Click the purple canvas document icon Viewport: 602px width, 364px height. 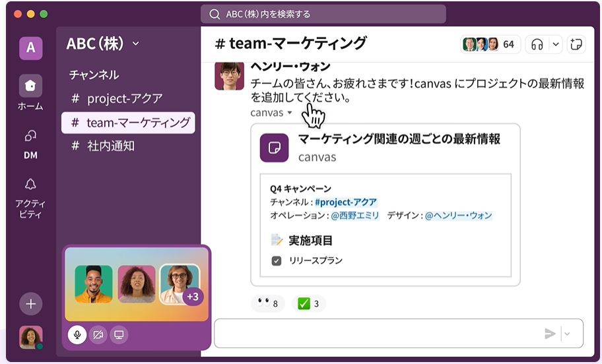click(274, 148)
